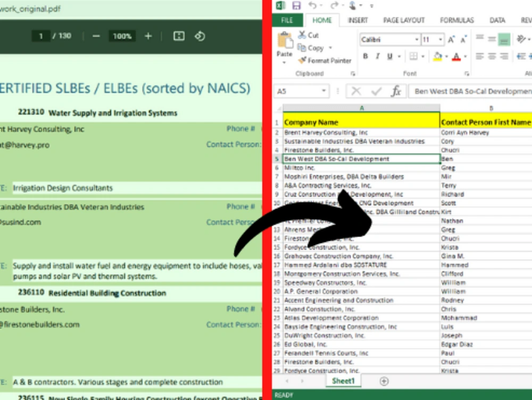Click Copy in the Clipboard group
The width and height of the screenshot is (532, 400).
(x=311, y=48)
